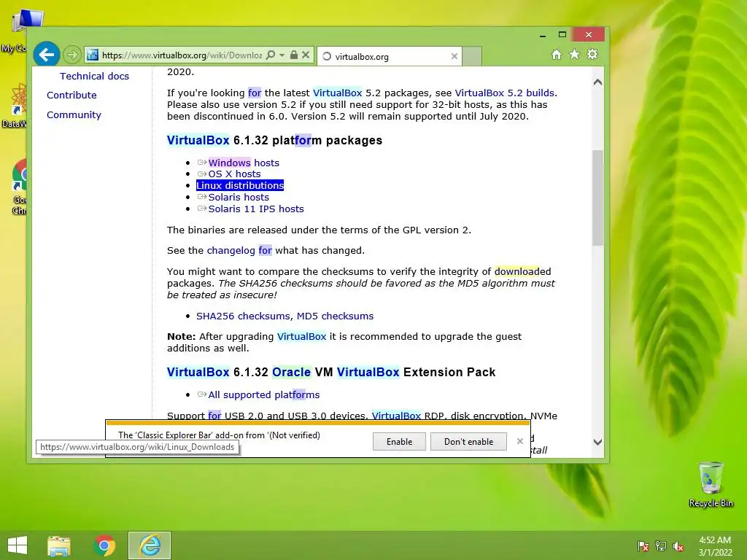Maximize the Internet Explorer window

point(562,34)
